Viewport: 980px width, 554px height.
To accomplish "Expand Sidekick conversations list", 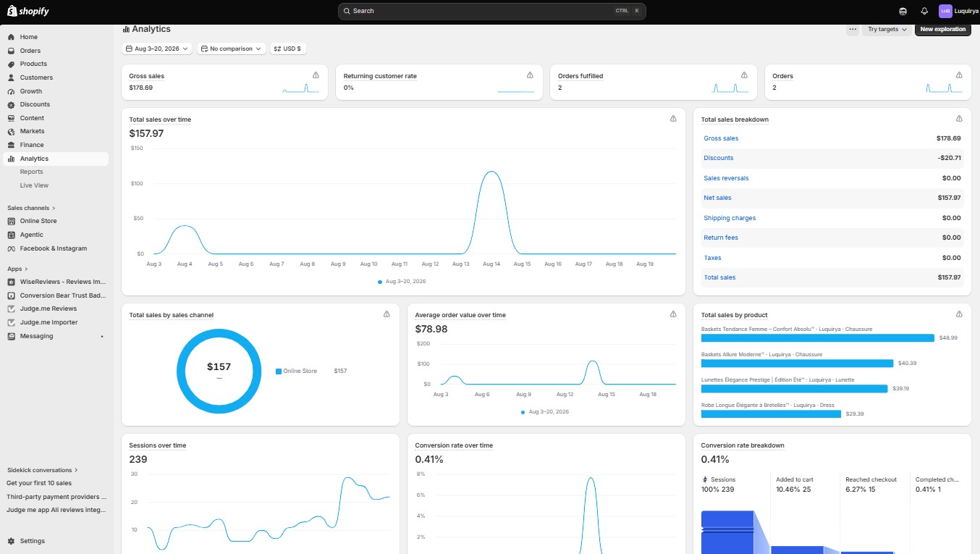I will tap(43, 470).
